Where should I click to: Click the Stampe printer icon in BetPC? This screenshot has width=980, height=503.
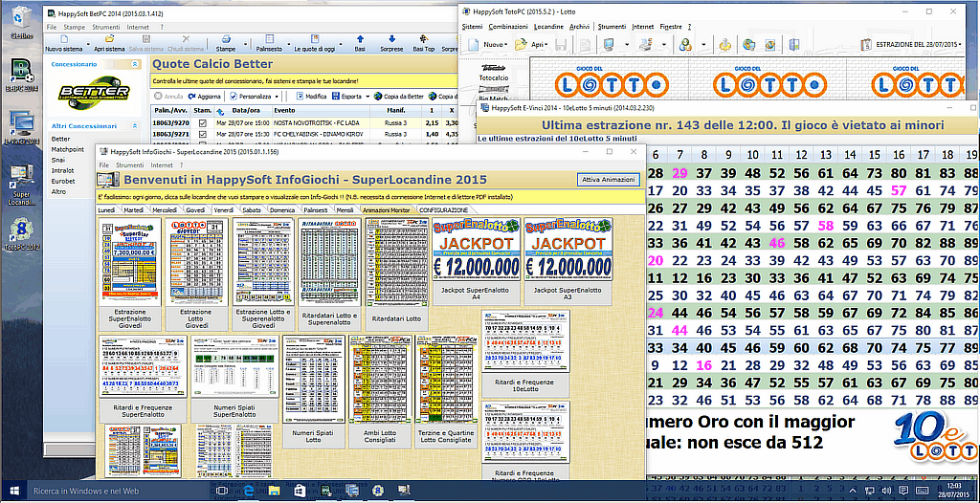coord(225,37)
